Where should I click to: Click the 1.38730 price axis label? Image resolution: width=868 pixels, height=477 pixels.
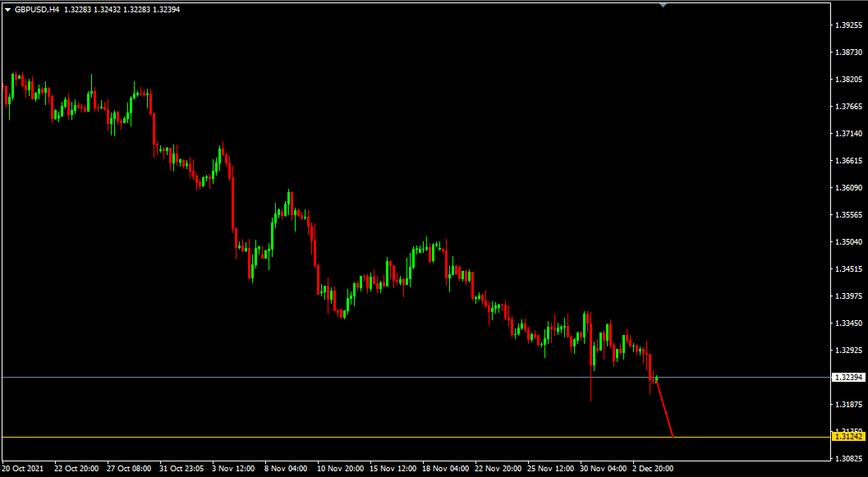point(849,53)
